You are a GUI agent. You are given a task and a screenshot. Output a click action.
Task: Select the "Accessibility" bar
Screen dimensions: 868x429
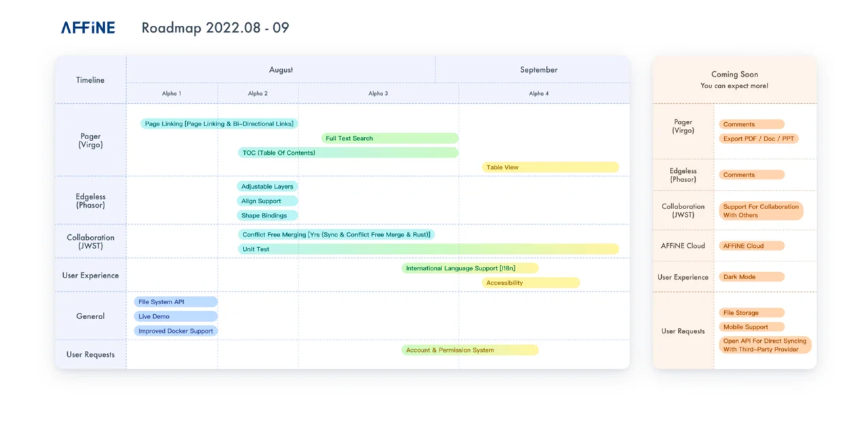coord(531,282)
